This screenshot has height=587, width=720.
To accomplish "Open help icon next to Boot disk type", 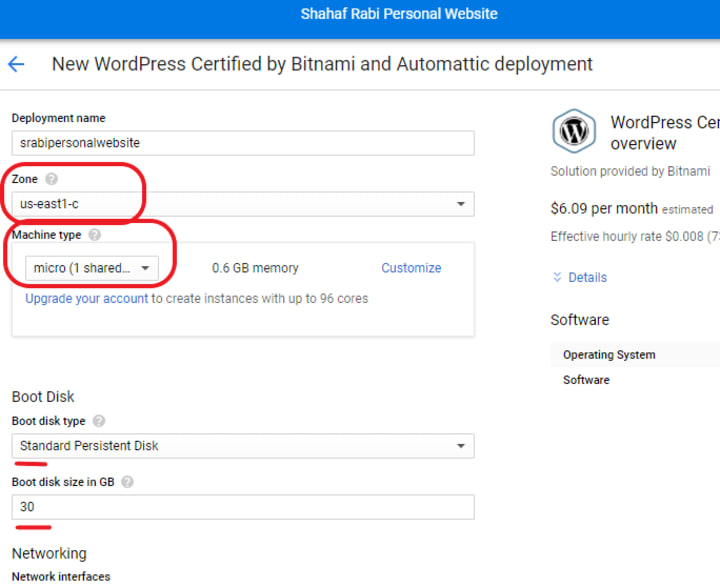I will coord(99,421).
